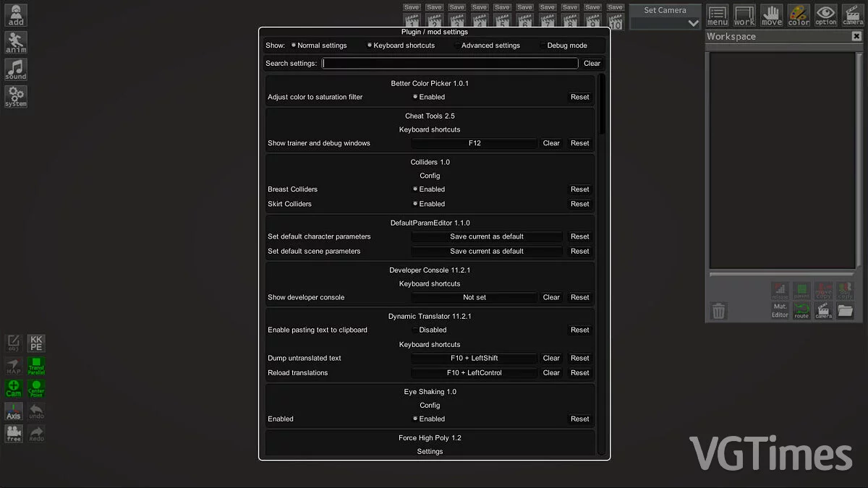Open the add panel icon
Screen dimensions: 868x488
(15, 15)
